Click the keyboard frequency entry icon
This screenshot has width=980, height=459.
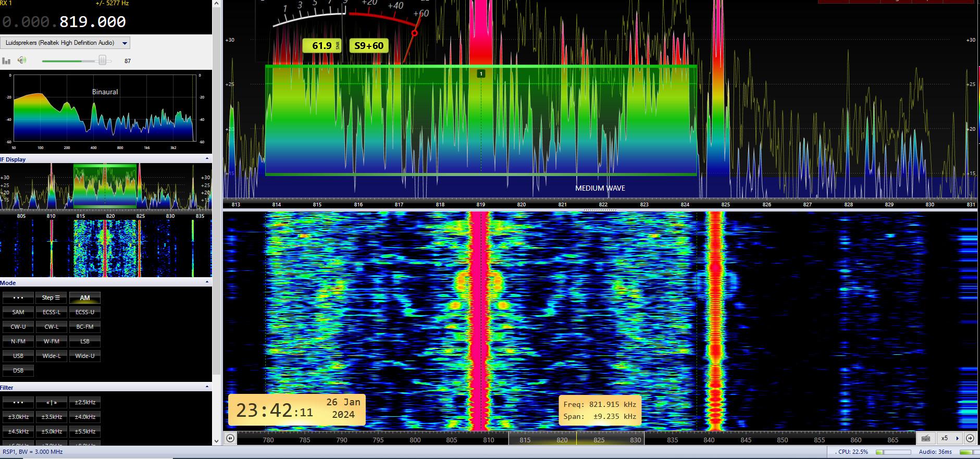point(925,439)
